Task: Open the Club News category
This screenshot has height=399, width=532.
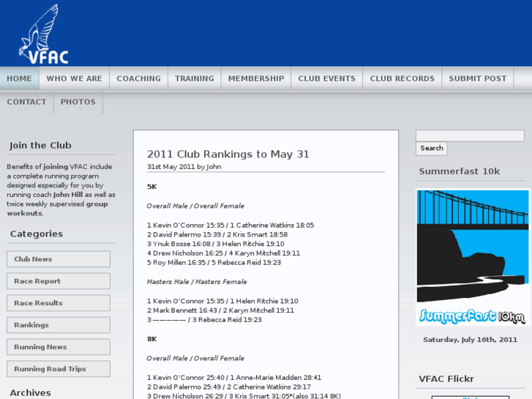Action: tap(59, 259)
